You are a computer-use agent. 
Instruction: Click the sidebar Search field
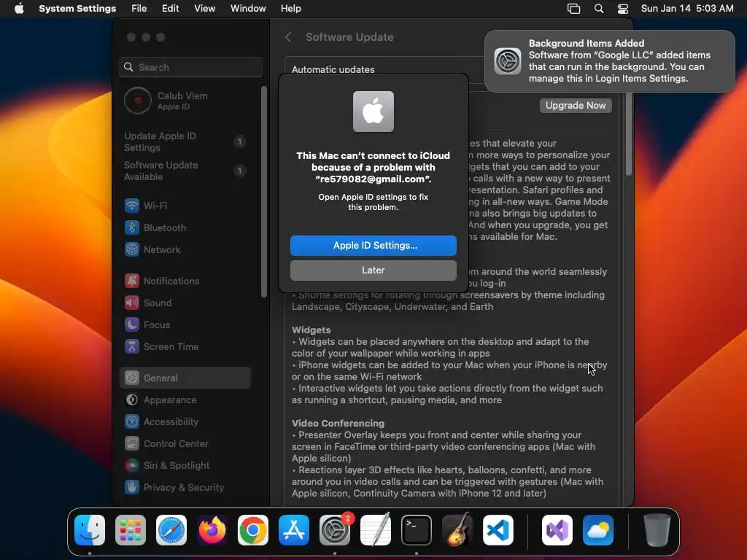point(190,67)
